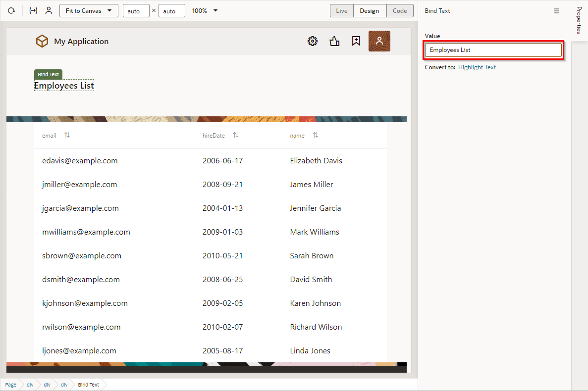Sort the table by name column
Screen dimensions: 588x391
[x=316, y=135]
